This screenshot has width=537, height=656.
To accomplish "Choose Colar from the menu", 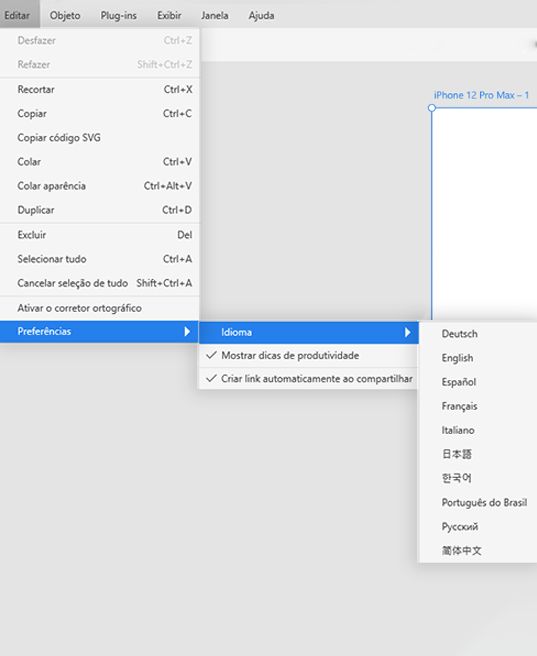I will click(x=100, y=161).
